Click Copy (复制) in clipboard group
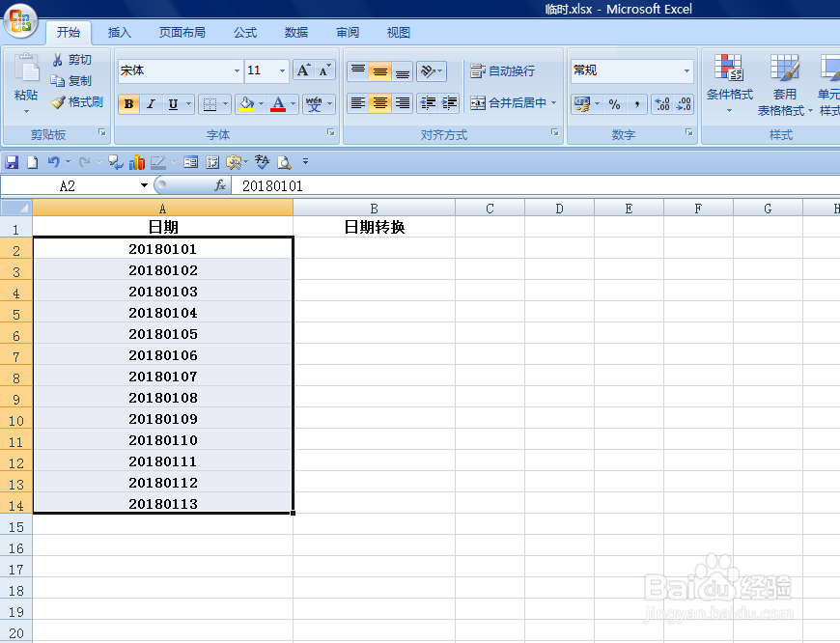 pos(71,81)
